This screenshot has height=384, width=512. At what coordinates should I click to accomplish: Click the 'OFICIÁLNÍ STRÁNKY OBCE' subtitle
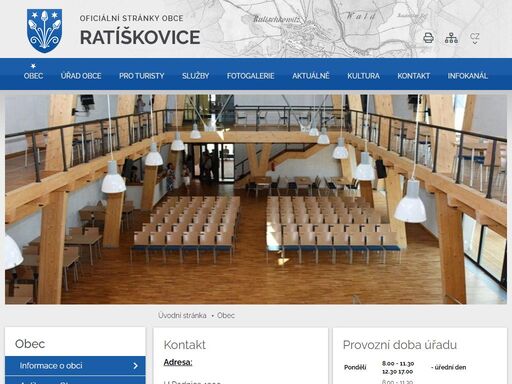point(132,18)
